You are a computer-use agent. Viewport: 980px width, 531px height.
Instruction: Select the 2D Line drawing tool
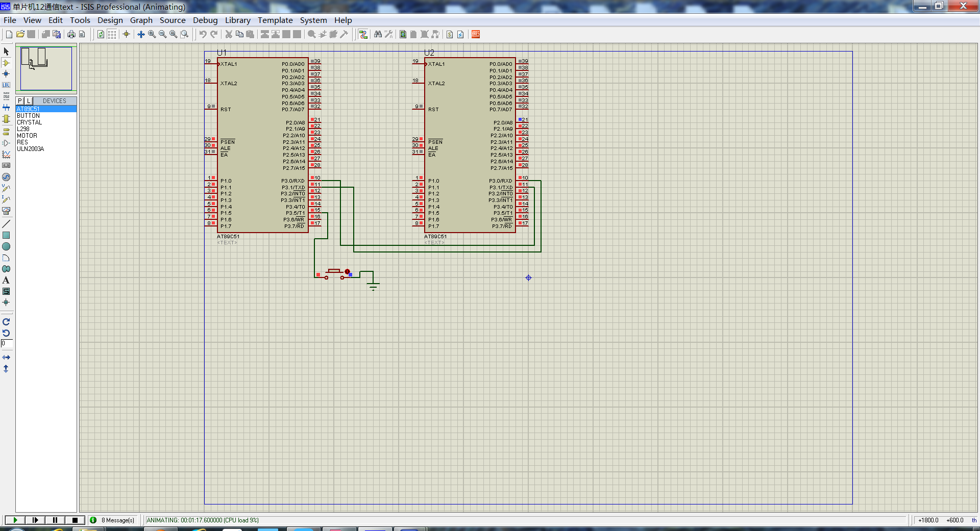6,224
